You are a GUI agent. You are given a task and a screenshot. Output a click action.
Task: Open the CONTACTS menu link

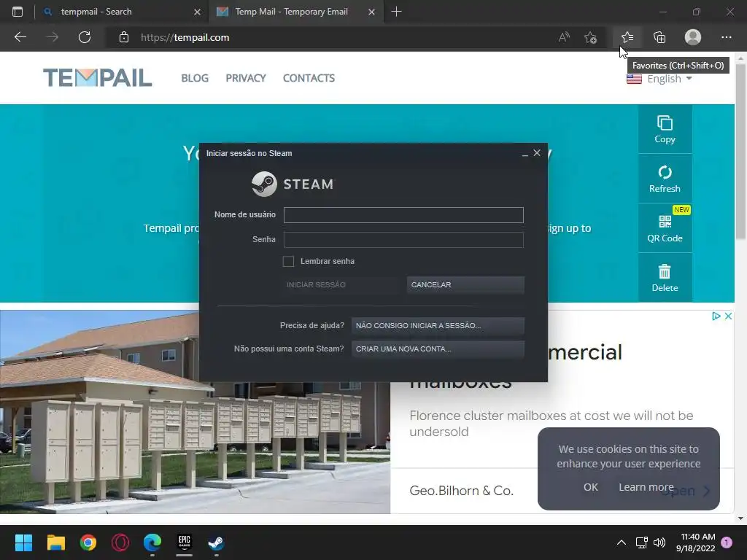tap(309, 78)
